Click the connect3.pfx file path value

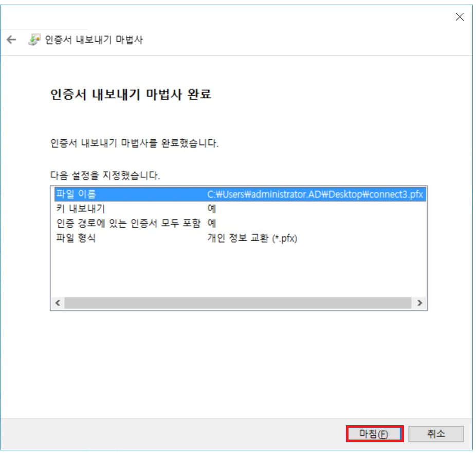pos(316,194)
